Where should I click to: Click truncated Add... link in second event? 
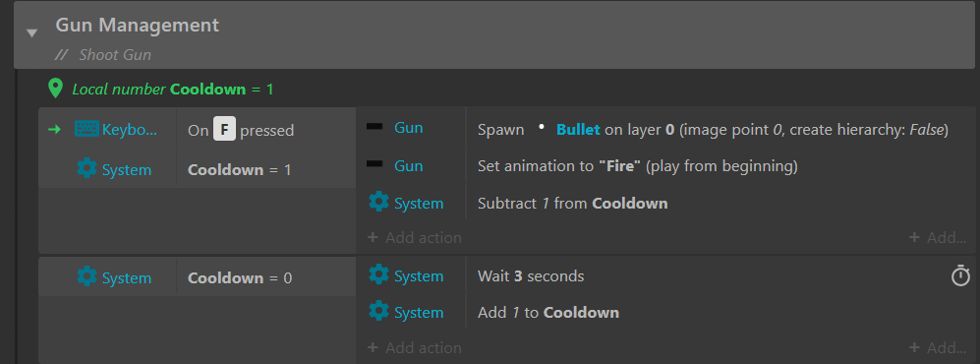pyautogui.click(x=938, y=347)
